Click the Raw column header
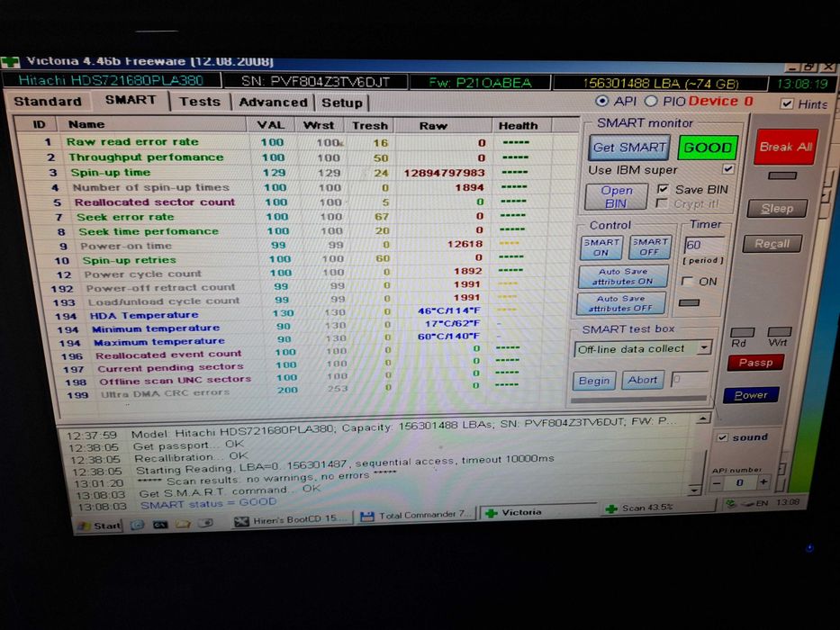The height and width of the screenshot is (630, 840). [x=443, y=126]
